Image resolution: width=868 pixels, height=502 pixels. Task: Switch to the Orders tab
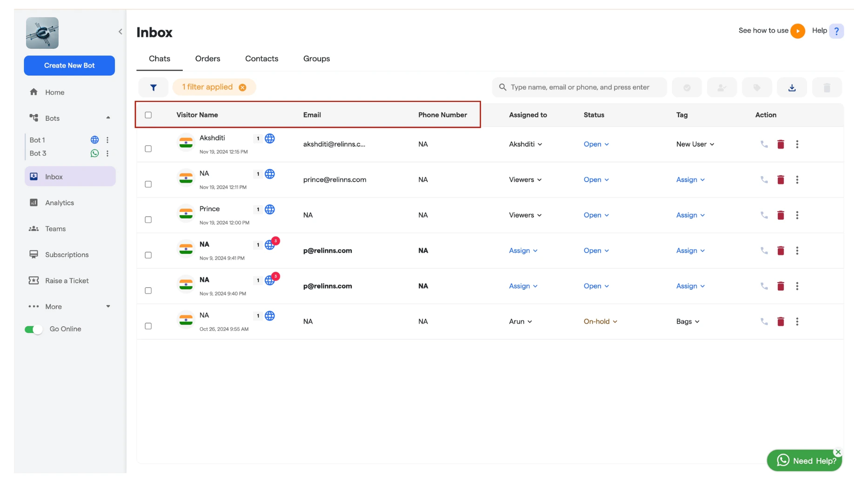(207, 59)
